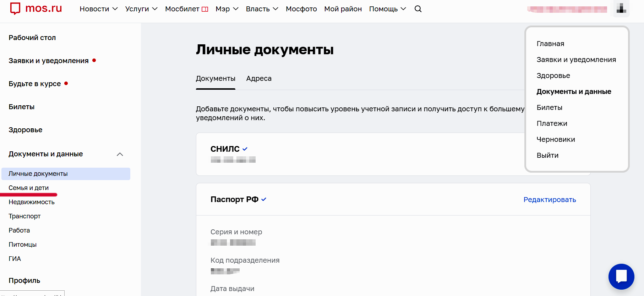Expand the Новости dropdown
Screen dimensions: 644x296
click(x=98, y=9)
